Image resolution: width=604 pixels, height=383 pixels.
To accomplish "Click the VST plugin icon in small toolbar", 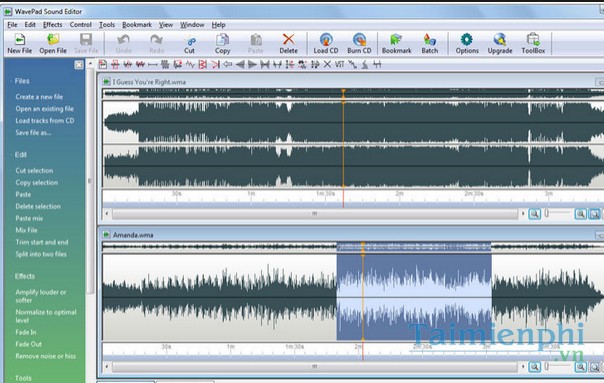I will click(339, 64).
